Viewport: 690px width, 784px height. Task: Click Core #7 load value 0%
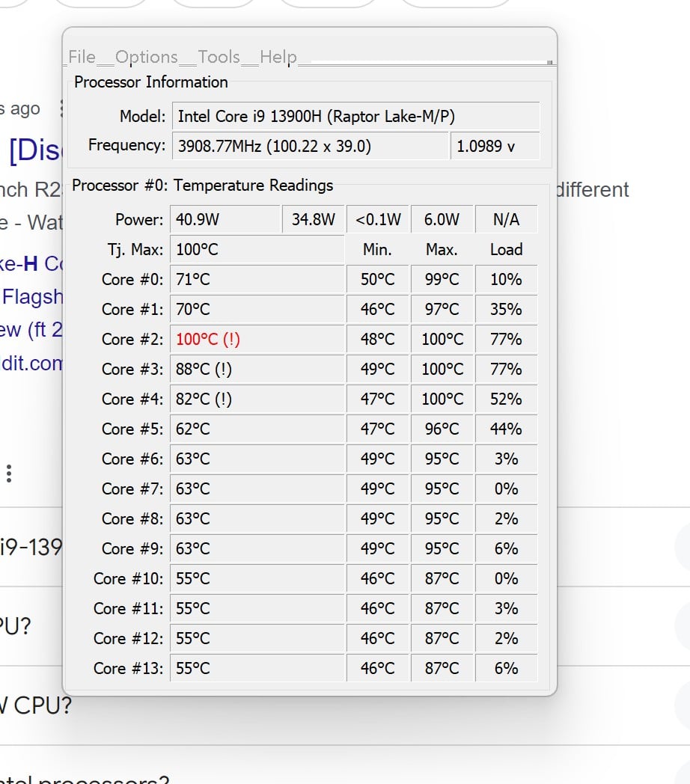(x=507, y=489)
